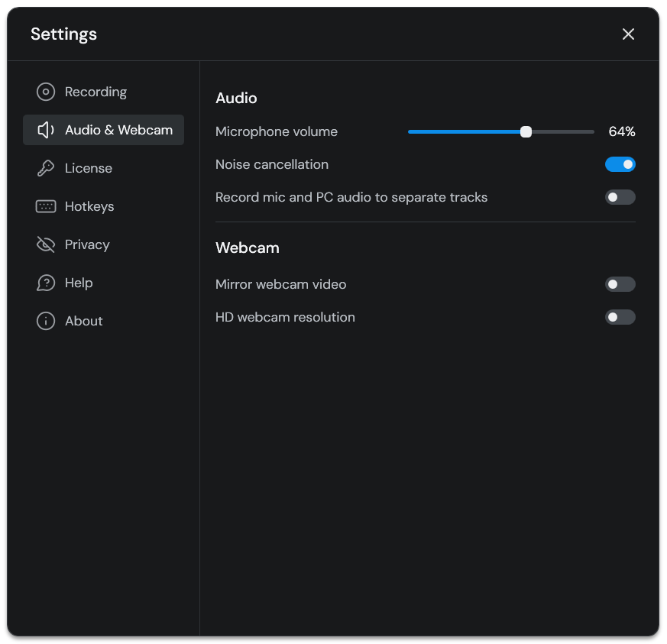
Task: Click the Microphone volume slider handle
Action: 526,131
